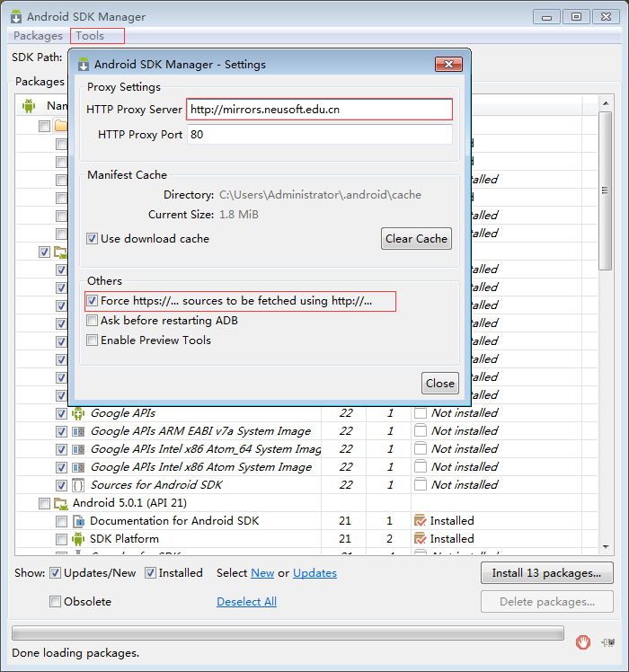
Task: Click the Deselect All link
Action: (x=246, y=602)
